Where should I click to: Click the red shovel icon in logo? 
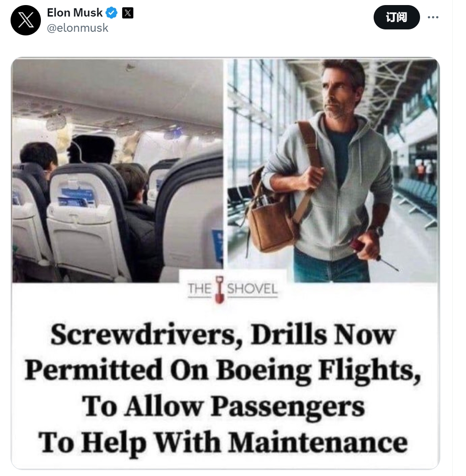tap(220, 289)
